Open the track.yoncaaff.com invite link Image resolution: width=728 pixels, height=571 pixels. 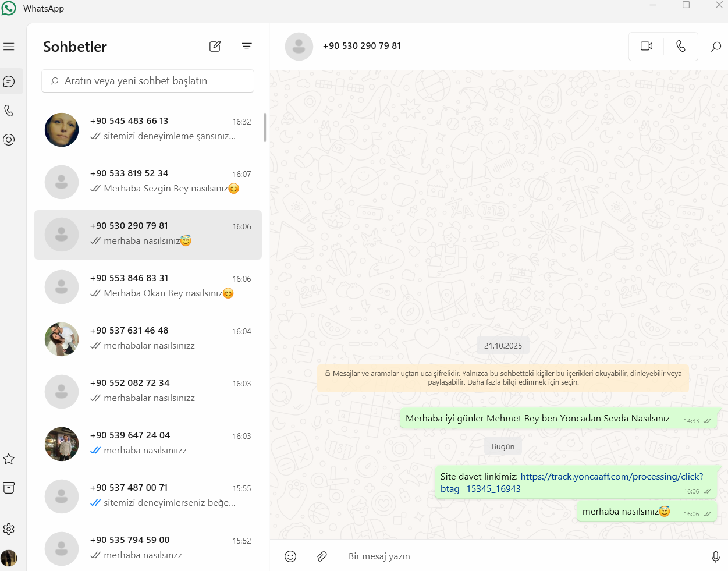tap(571, 483)
